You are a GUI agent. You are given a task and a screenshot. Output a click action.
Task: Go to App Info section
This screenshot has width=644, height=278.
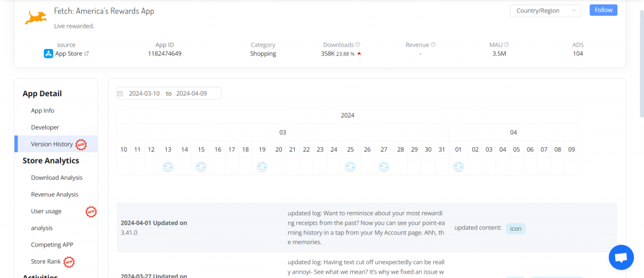[x=43, y=111]
